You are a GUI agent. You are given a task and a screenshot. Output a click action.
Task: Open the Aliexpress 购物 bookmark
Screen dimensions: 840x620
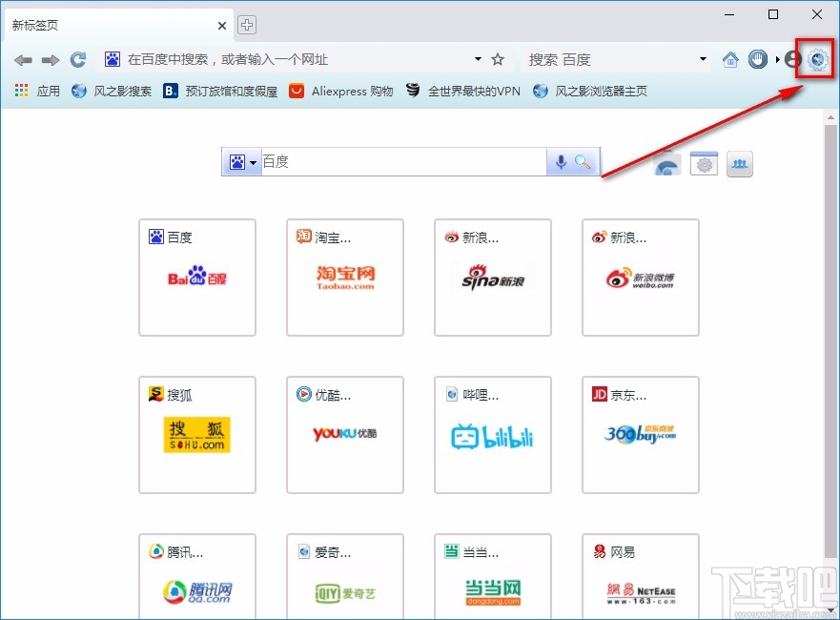pos(341,92)
